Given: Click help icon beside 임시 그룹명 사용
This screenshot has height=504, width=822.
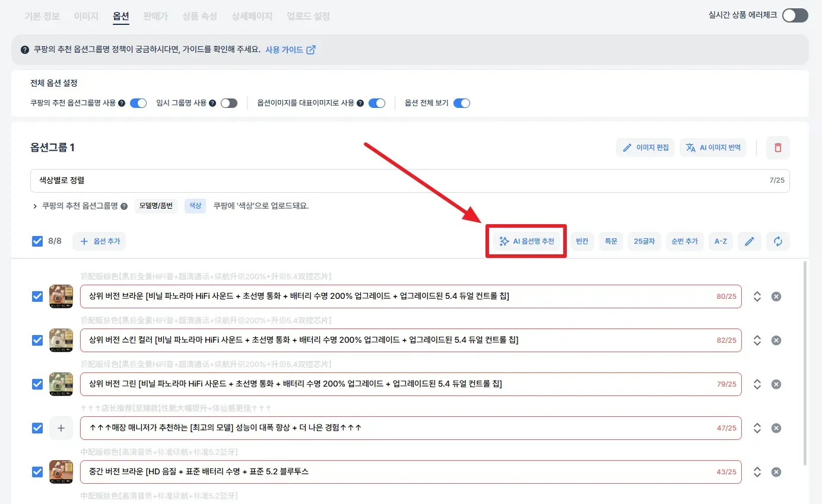Looking at the screenshot, I should pos(212,103).
